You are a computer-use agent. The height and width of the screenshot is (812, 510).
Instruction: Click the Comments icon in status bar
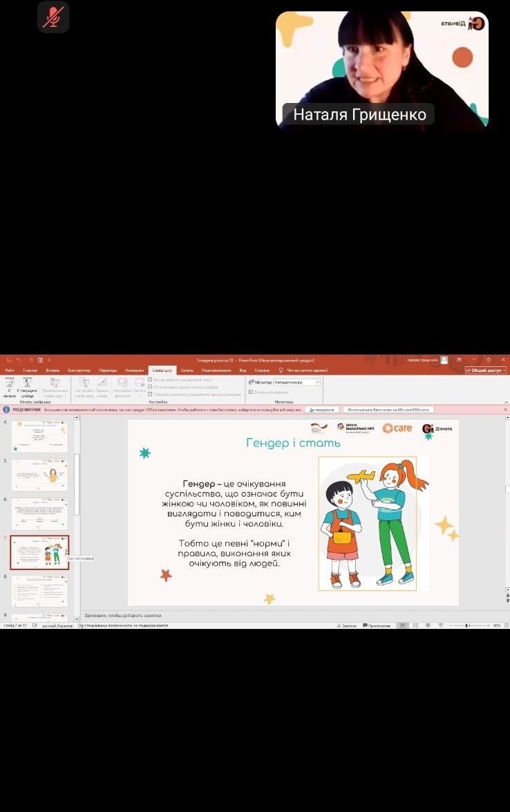tap(377, 625)
